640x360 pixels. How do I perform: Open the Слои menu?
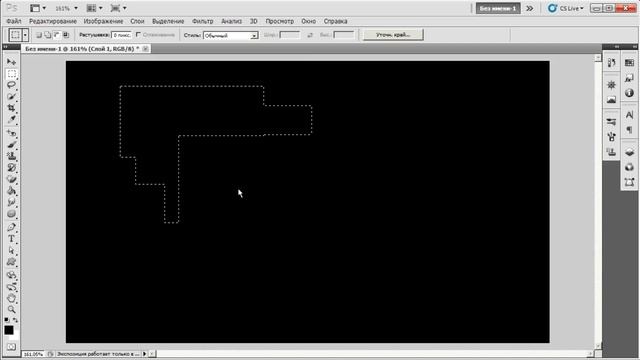tap(137, 21)
